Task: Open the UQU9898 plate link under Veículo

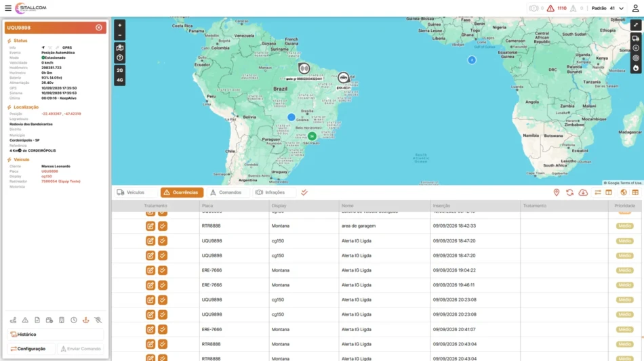Action: pos(49,171)
